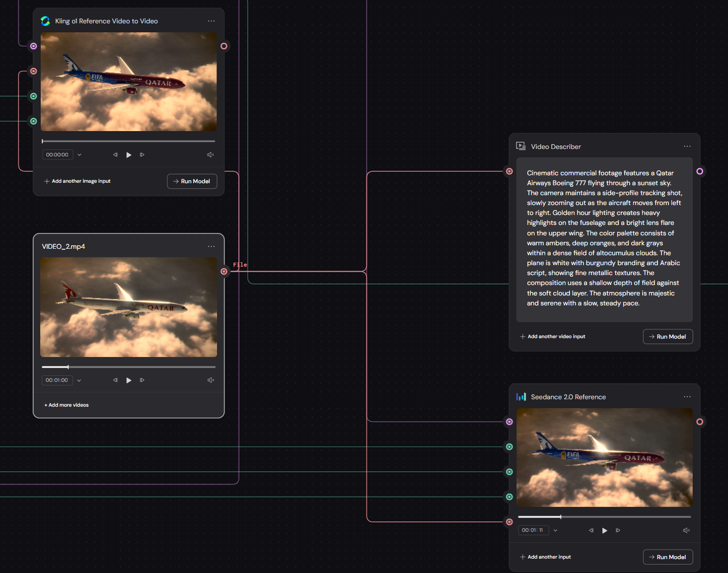
Task: Select the upper green input port on Kling node
Action: [x=33, y=96]
